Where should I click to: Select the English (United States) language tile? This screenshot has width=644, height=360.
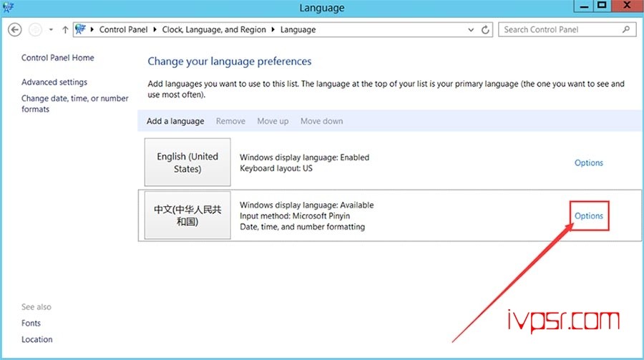[x=187, y=162]
